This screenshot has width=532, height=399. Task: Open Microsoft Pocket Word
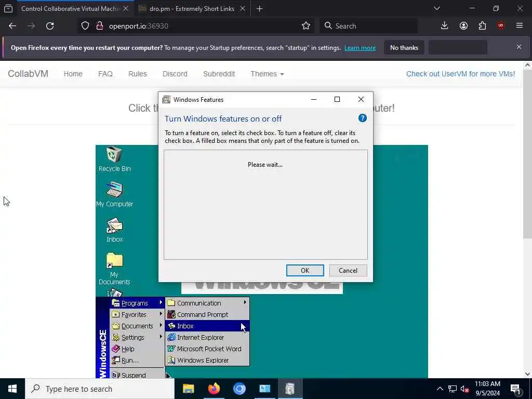(x=207, y=349)
